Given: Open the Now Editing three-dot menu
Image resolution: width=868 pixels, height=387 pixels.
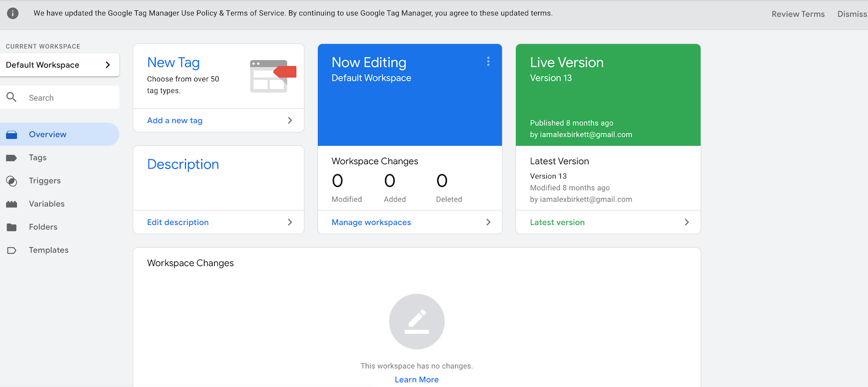Looking at the screenshot, I should [x=488, y=62].
